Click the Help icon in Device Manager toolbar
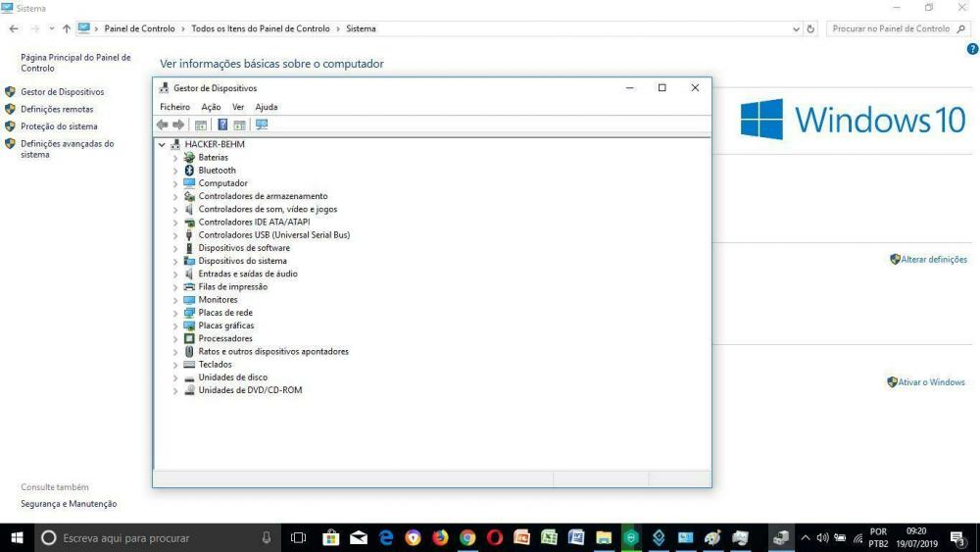The width and height of the screenshot is (980, 552). [x=222, y=125]
